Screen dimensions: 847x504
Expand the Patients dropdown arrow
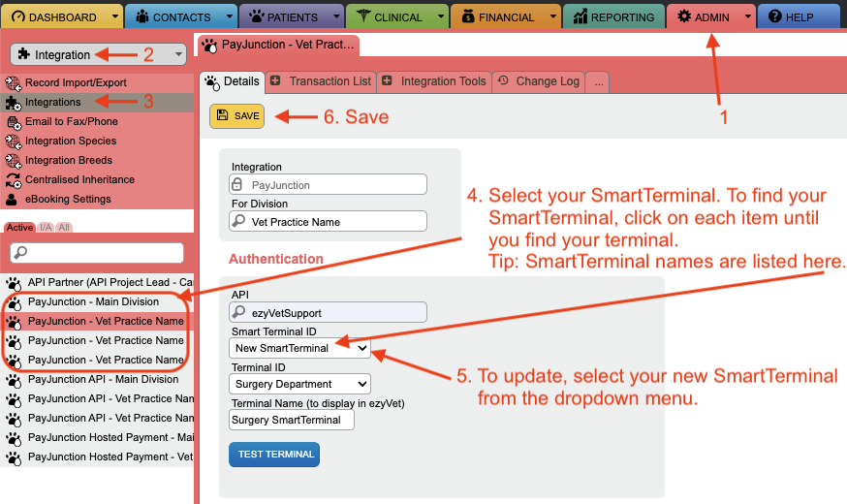tap(336, 16)
